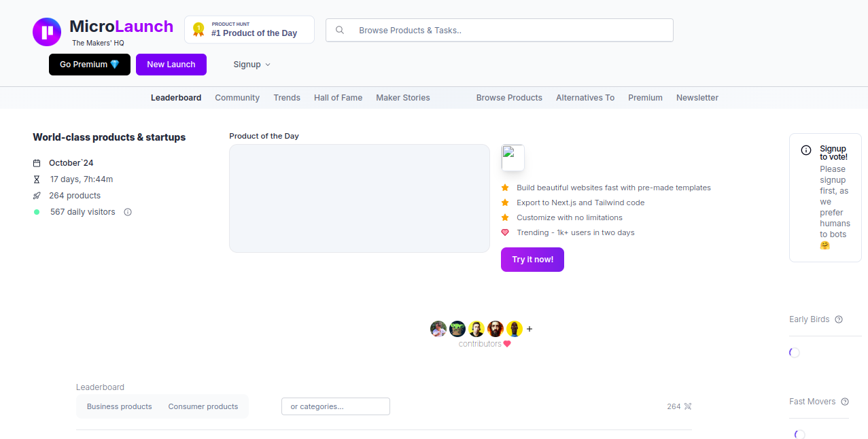Click the fourth contributor avatar

point(496,329)
